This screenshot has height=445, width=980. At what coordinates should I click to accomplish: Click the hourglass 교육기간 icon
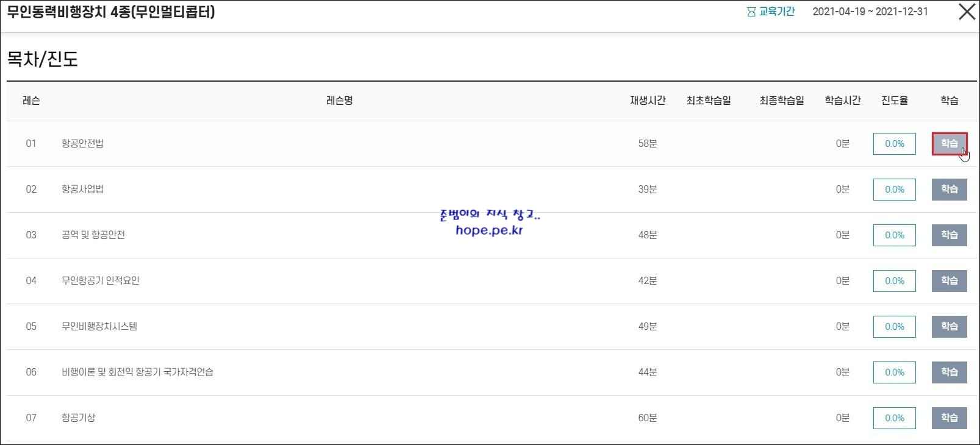pos(751,12)
